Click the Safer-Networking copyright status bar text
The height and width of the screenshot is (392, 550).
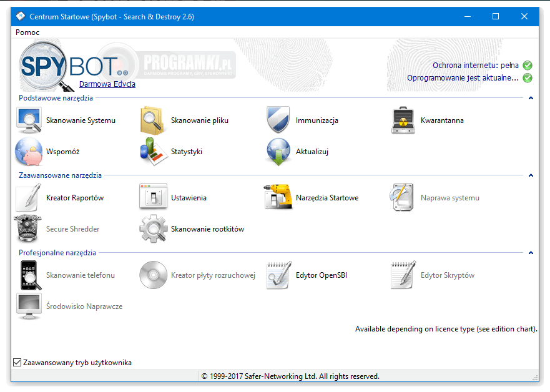[x=290, y=376]
